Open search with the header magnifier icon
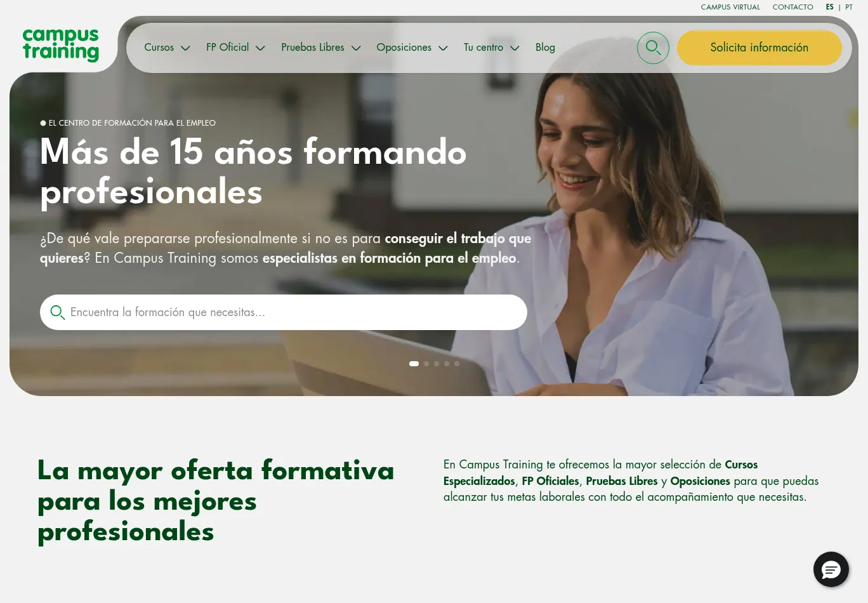The image size is (868, 603). pyautogui.click(x=653, y=48)
